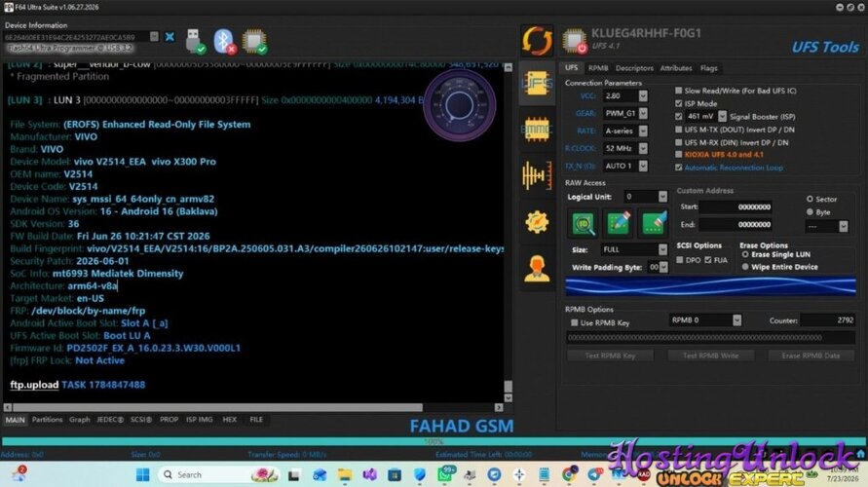Switch to HEX bottom tab
Screen dimensions: 868x487
tap(230, 420)
